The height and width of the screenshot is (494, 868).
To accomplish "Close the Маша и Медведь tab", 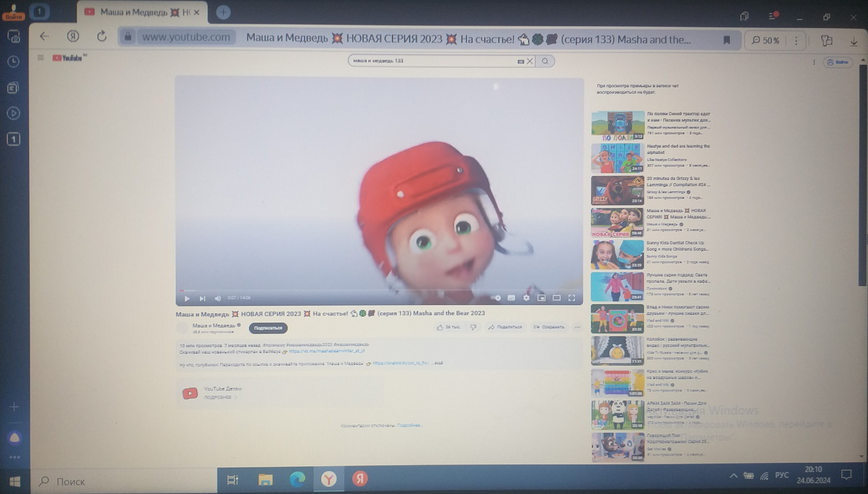I will point(196,13).
